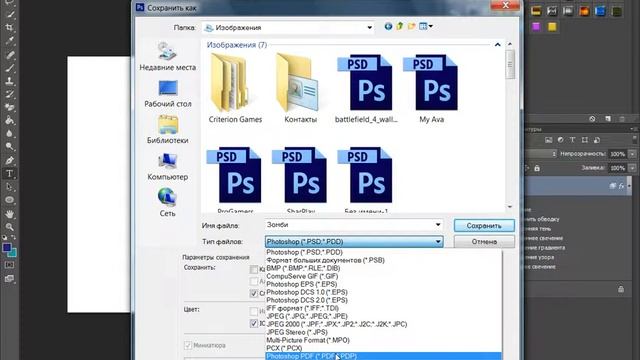Filter layers by pixel image icon
This screenshot has height=360, width=640.
pyautogui.click(x=548, y=140)
